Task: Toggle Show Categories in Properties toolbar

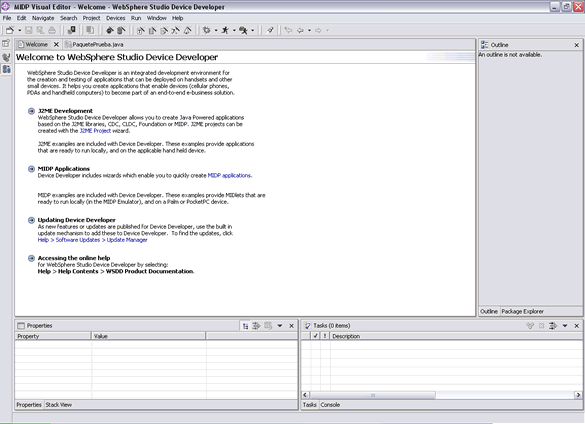Action: [245, 326]
